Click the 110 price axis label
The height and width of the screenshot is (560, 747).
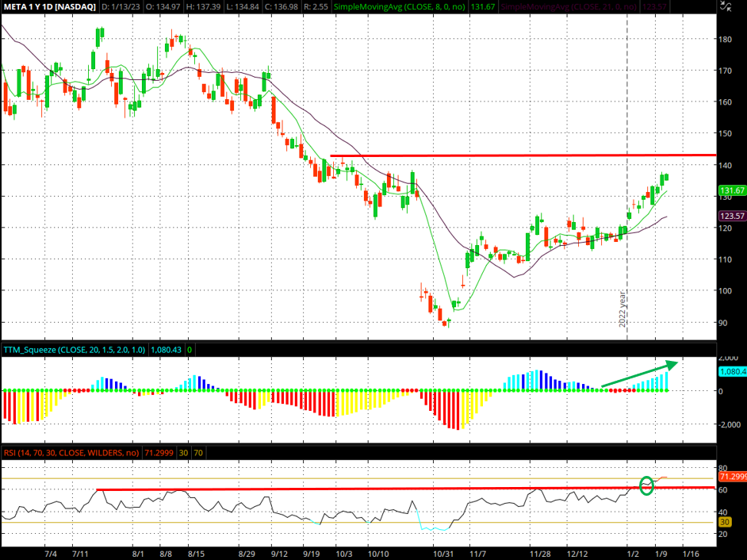click(725, 259)
